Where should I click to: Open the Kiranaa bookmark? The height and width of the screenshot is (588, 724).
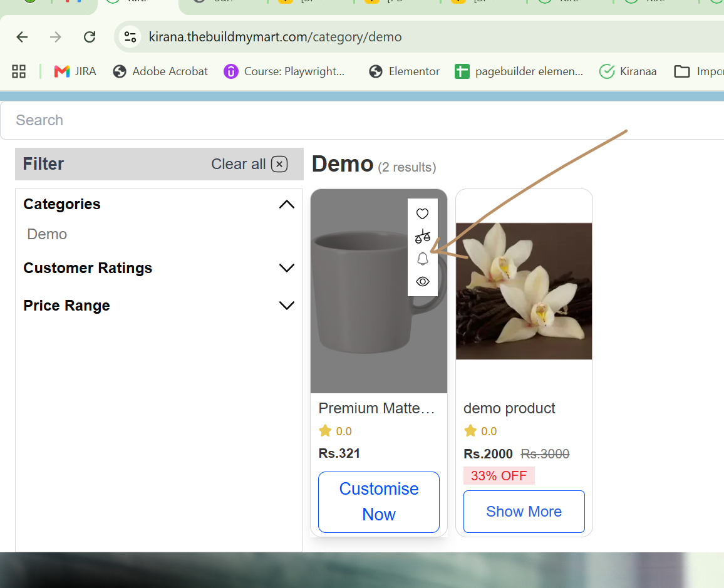pyautogui.click(x=628, y=71)
